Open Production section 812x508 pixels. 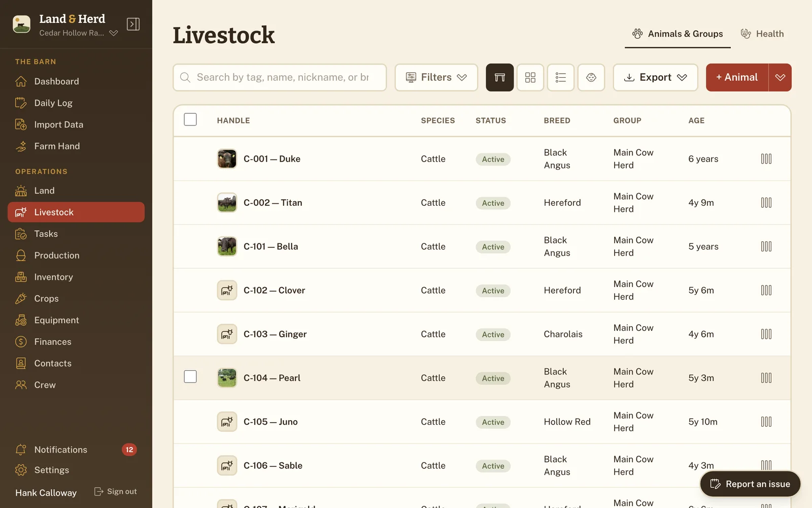76,256
